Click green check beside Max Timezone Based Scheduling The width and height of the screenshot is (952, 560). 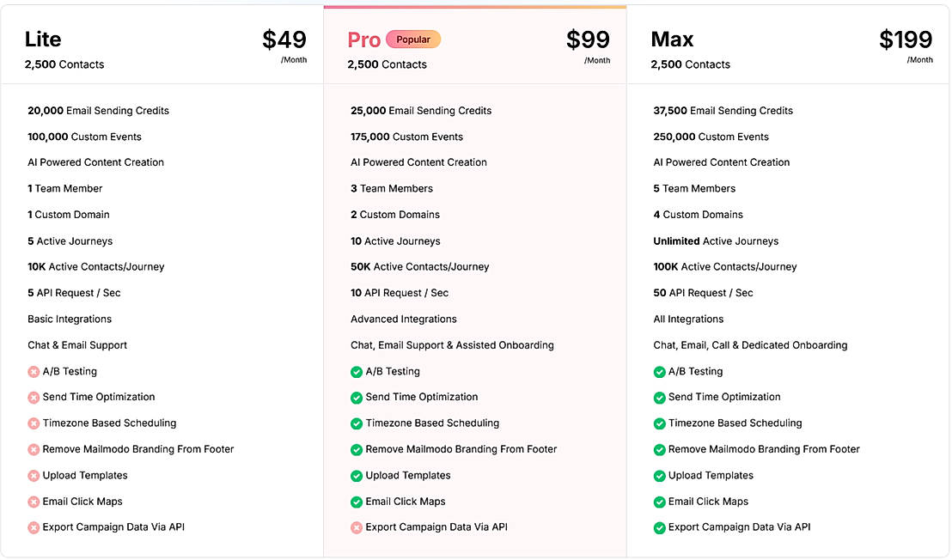[660, 423]
